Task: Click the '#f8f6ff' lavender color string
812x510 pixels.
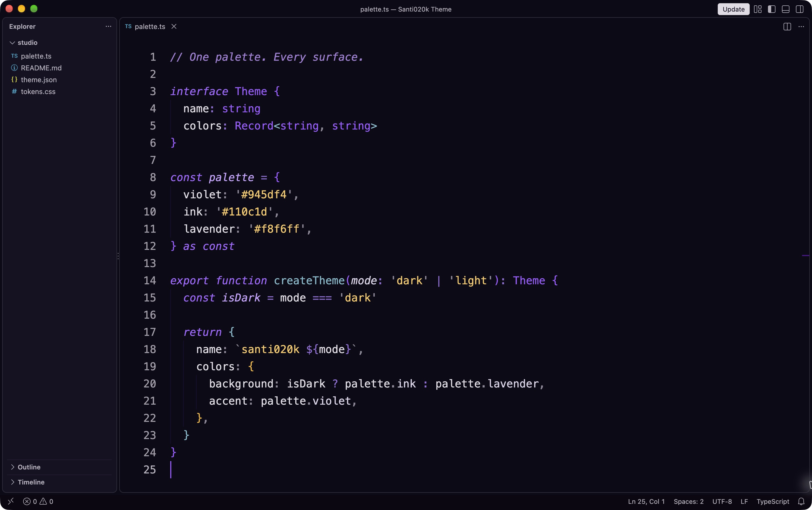Action: [x=277, y=229]
